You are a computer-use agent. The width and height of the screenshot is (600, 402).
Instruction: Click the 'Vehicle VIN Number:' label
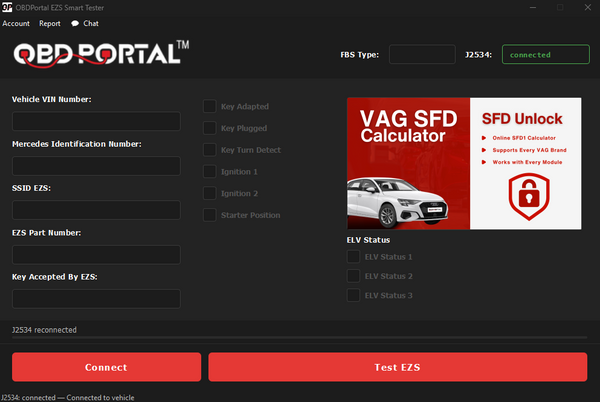[x=52, y=99]
